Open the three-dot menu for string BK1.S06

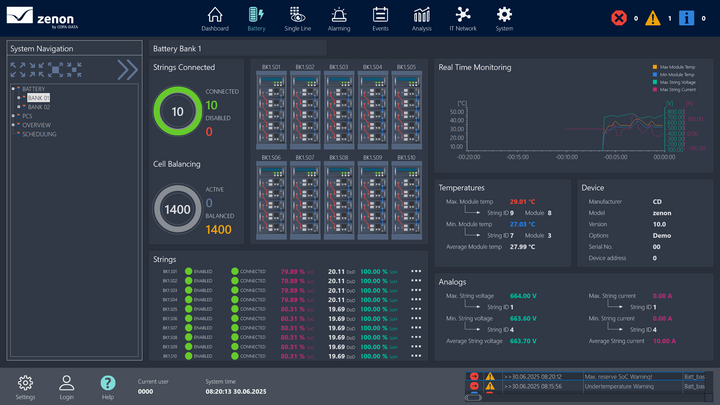click(416, 318)
